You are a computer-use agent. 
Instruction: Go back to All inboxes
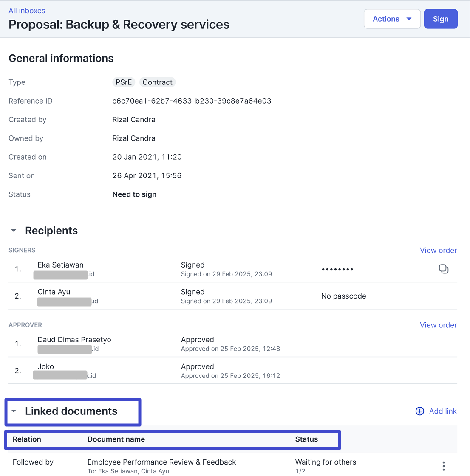[27, 11]
